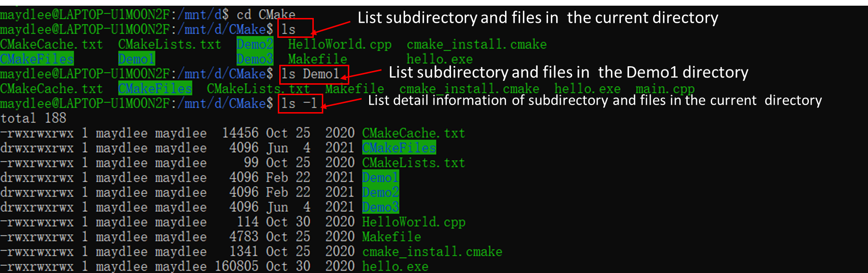Click the '/mnt/d$' path on first prompt line

203,14
